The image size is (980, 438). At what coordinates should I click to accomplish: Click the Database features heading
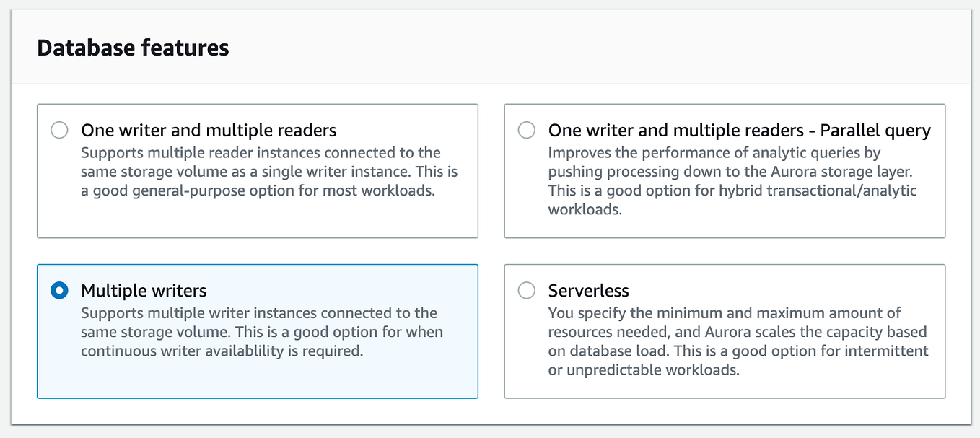(x=133, y=48)
